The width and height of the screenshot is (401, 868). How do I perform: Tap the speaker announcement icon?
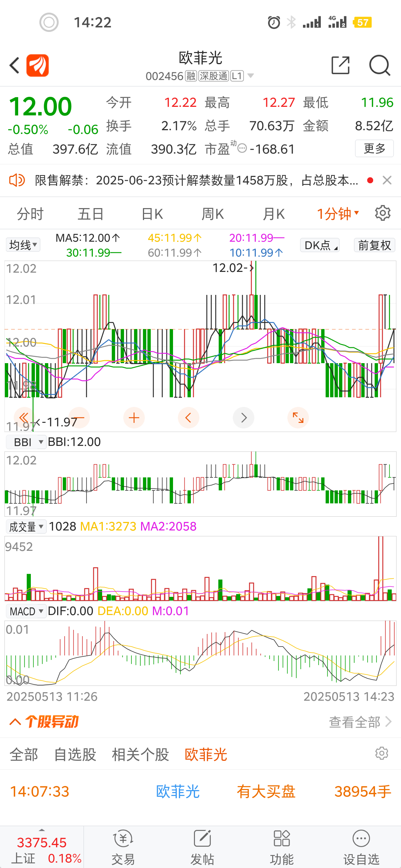pyautogui.click(x=17, y=180)
